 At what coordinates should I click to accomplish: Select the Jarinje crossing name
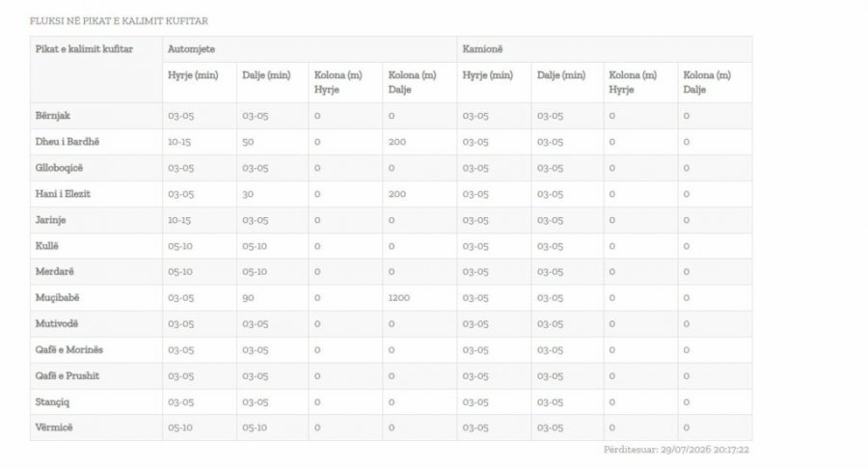point(50,220)
